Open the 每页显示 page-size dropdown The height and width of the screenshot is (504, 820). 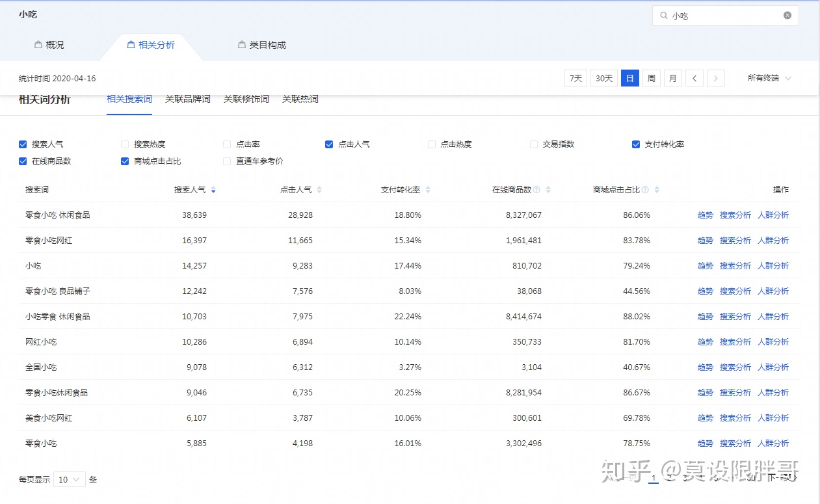click(x=69, y=479)
